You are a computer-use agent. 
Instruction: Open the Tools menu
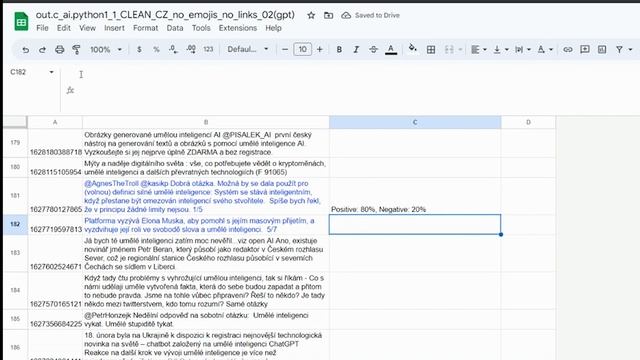pos(201,28)
